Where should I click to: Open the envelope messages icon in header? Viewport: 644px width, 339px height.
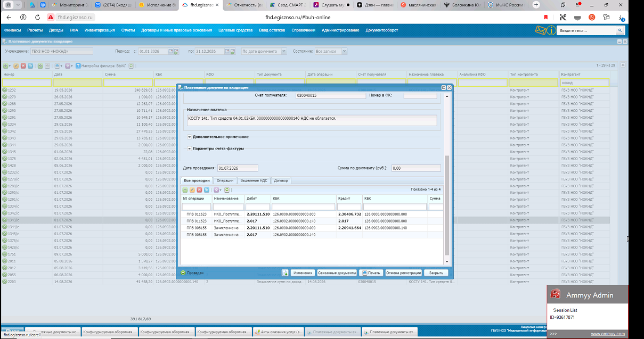coord(541,30)
